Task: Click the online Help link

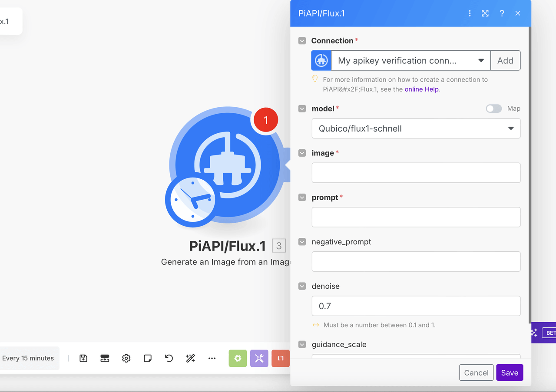Action: tap(421, 89)
